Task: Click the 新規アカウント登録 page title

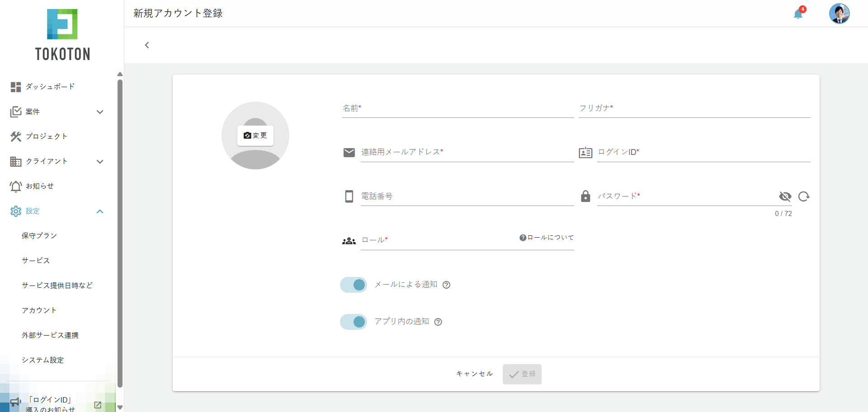Action: click(x=178, y=14)
